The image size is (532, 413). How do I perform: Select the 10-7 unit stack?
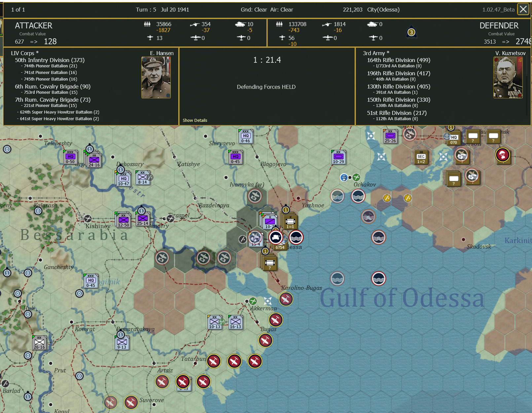270,222
